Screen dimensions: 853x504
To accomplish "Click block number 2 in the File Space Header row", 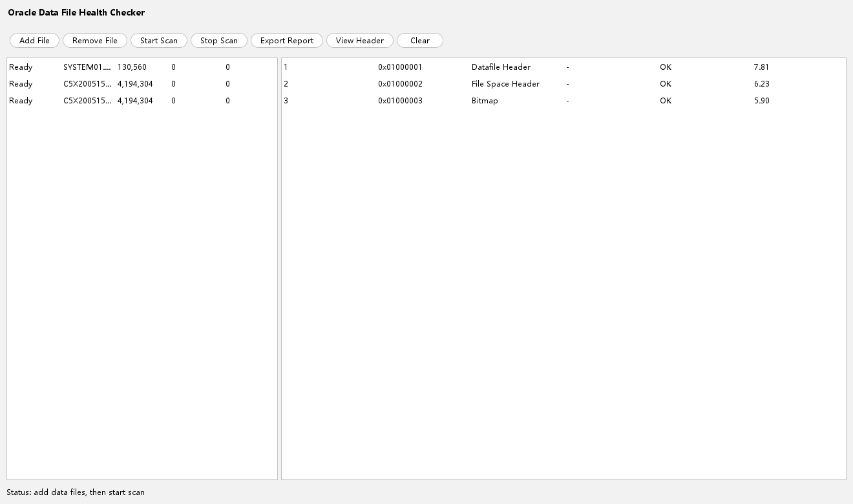I will pos(286,84).
